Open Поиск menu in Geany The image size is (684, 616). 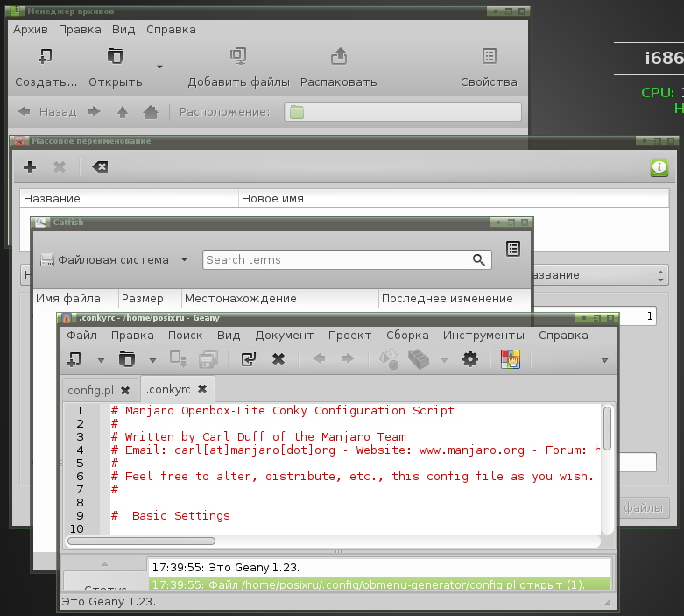(186, 336)
